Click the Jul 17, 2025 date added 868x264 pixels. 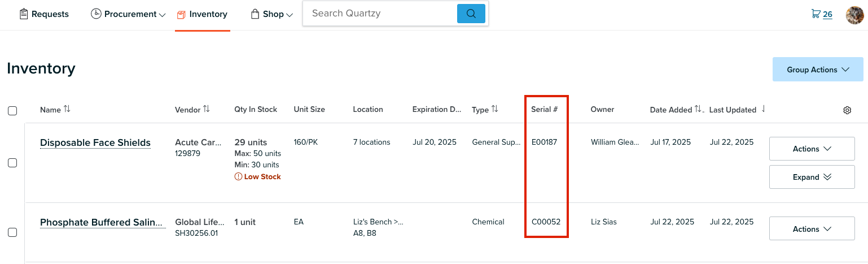coord(670,142)
